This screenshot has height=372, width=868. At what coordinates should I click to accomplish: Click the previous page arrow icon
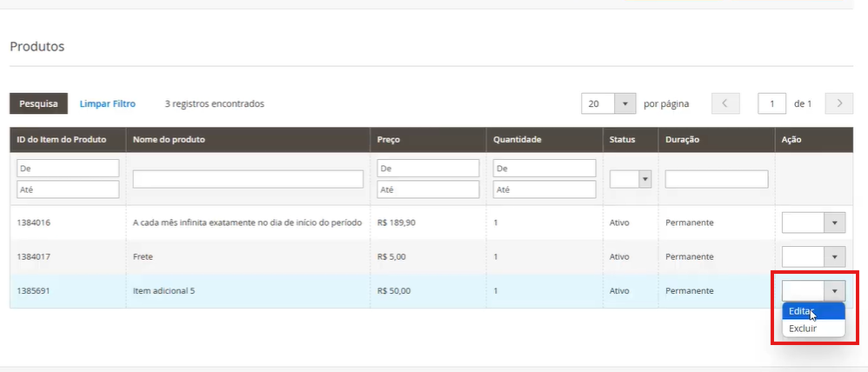[725, 103]
